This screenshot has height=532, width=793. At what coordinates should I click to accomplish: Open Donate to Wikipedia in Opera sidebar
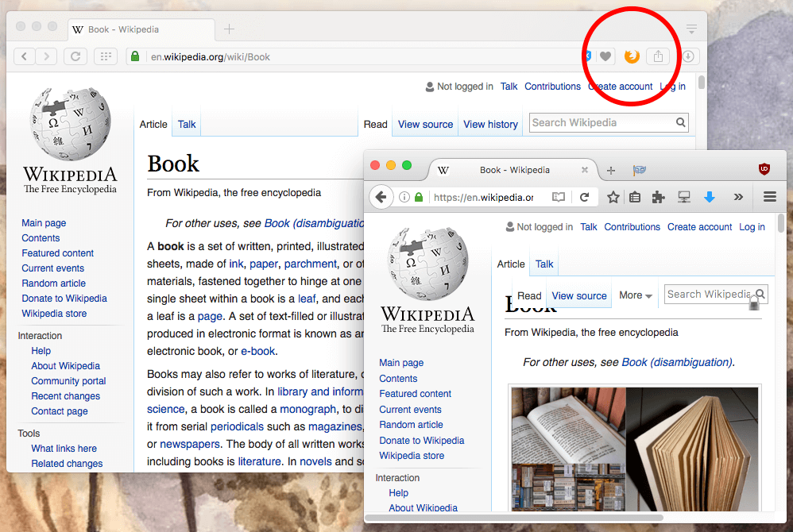click(64, 298)
